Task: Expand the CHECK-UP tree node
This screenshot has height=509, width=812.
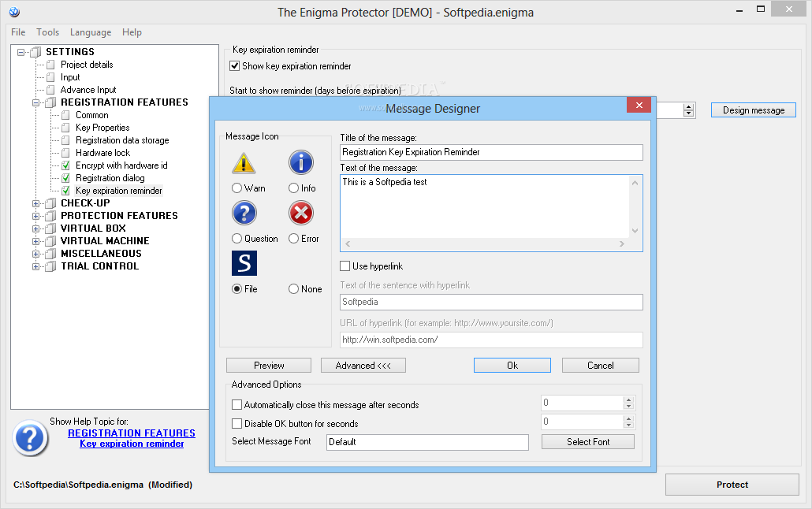Action: pos(35,203)
